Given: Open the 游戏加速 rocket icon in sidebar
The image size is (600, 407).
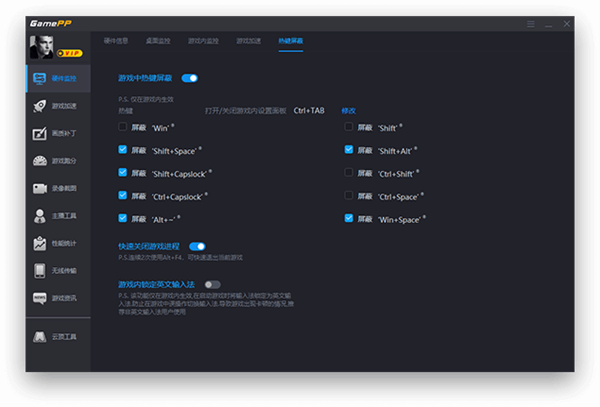Looking at the screenshot, I should (x=40, y=105).
